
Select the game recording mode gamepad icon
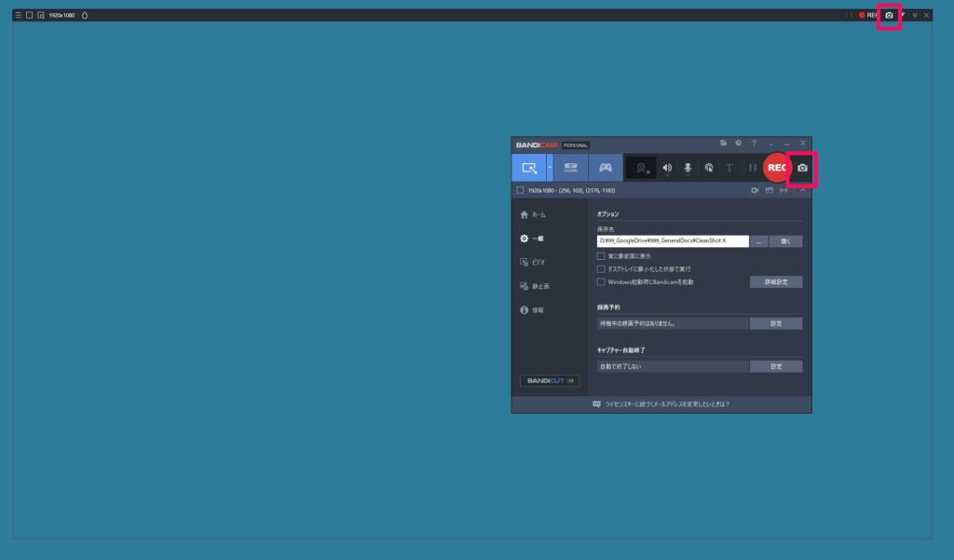tap(606, 168)
